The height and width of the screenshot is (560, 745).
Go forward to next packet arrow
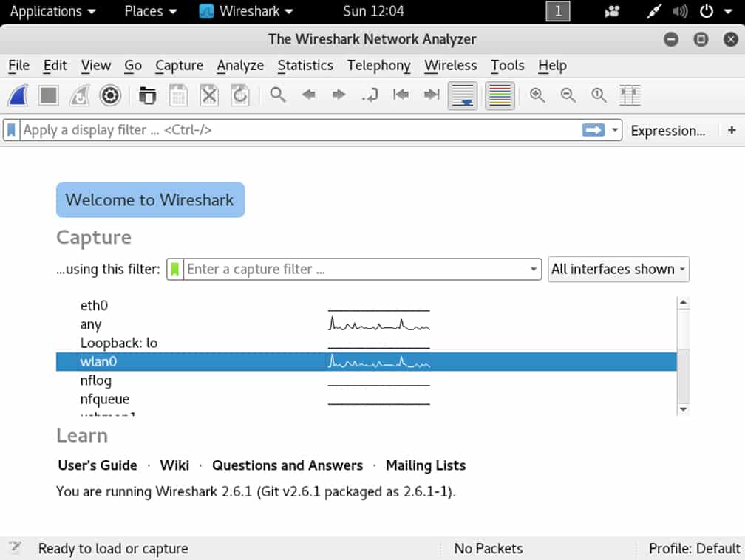(x=339, y=95)
